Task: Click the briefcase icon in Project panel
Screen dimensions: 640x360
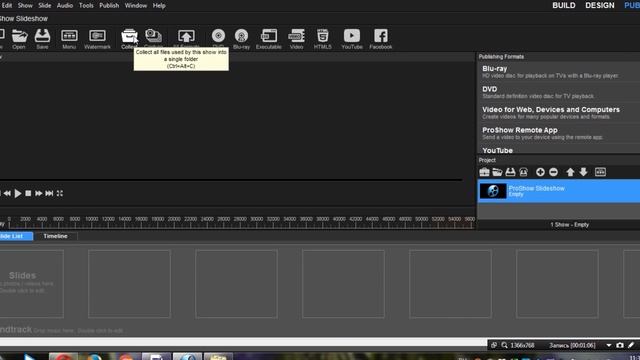Action: (x=484, y=172)
